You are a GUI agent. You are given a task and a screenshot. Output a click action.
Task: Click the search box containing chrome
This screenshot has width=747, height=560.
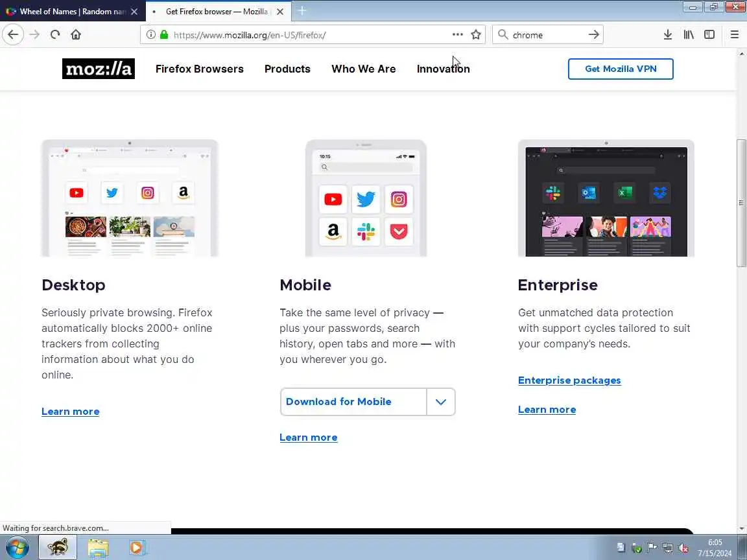click(548, 35)
